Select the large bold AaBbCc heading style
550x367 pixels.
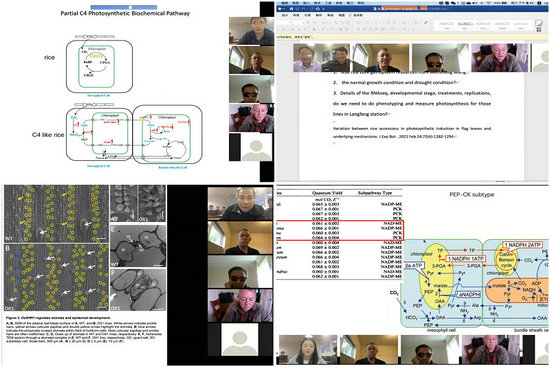[465, 25]
